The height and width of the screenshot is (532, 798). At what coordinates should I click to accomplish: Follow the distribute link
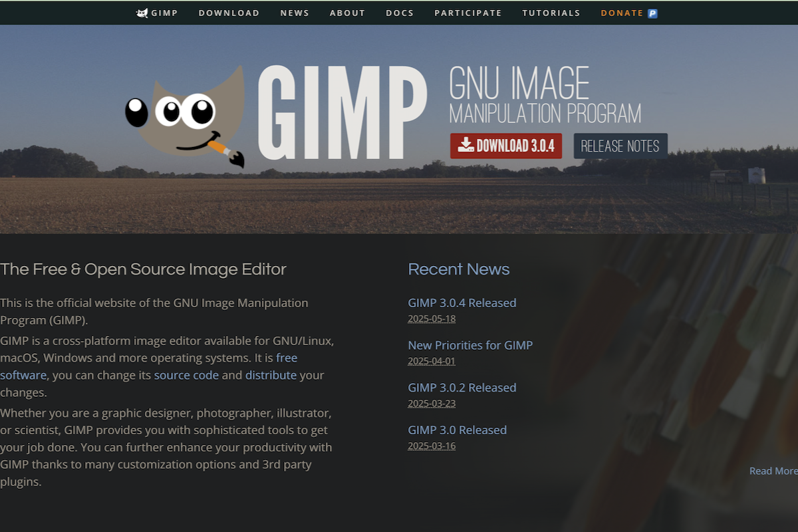pos(271,375)
